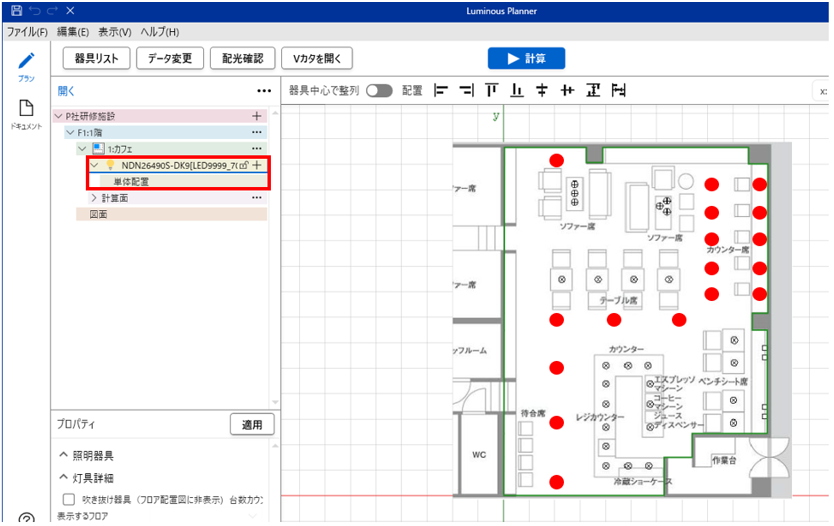This screenshot has height=526, width=834.
Task: Click the 器具リスト button
Action: click(x=96, y=58)
